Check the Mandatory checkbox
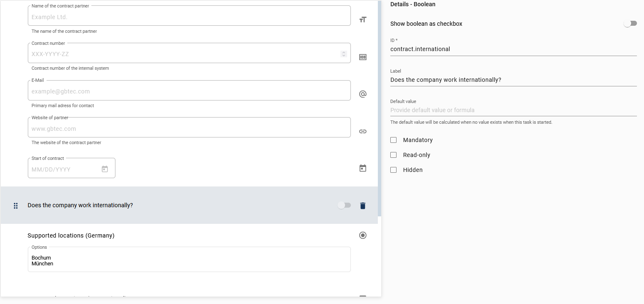This screenshot has width=644, height=304. (x=393, y=140)
